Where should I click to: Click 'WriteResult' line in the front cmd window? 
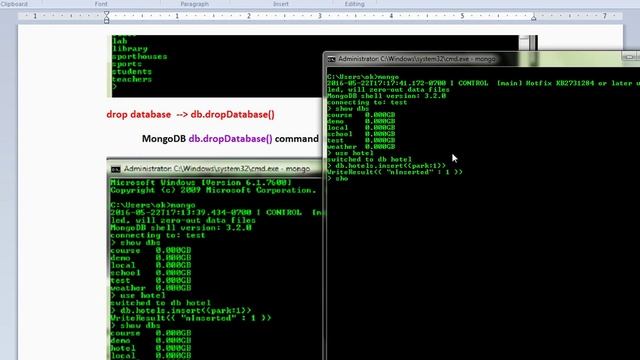click(395, 172)
